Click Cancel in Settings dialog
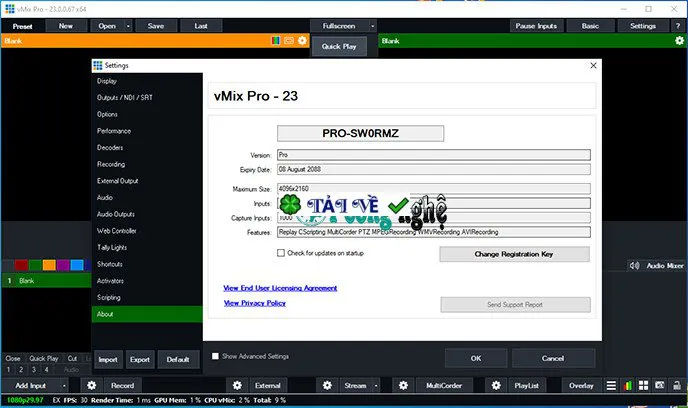688x408 pixels. [553, 358]
